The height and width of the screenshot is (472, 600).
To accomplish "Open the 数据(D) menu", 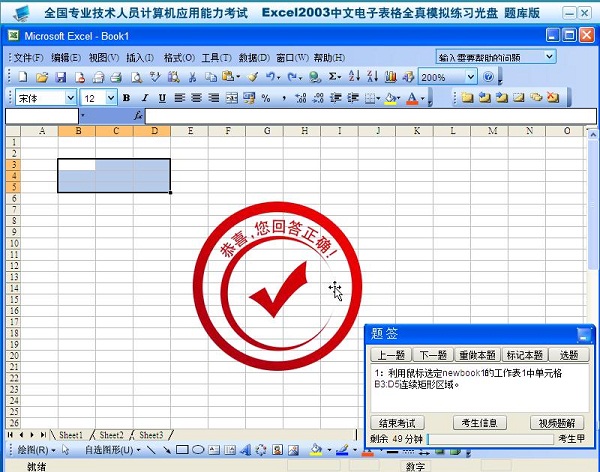I will (254, 57).
